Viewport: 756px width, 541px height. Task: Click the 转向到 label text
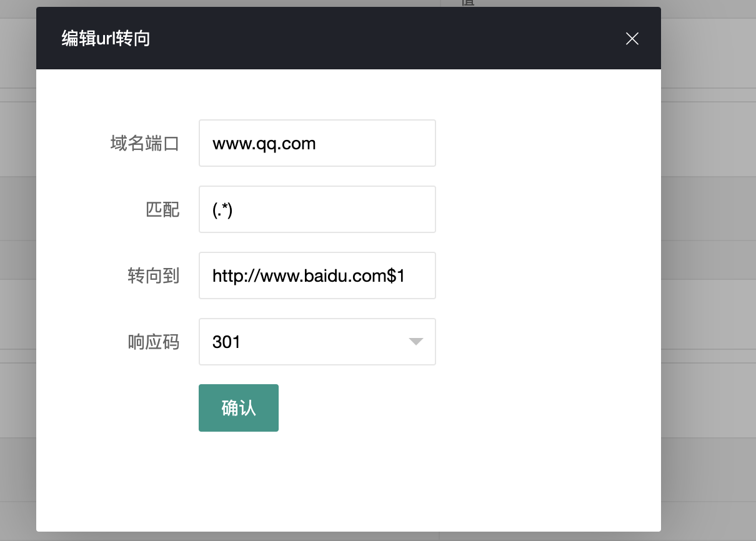[154, 275]
